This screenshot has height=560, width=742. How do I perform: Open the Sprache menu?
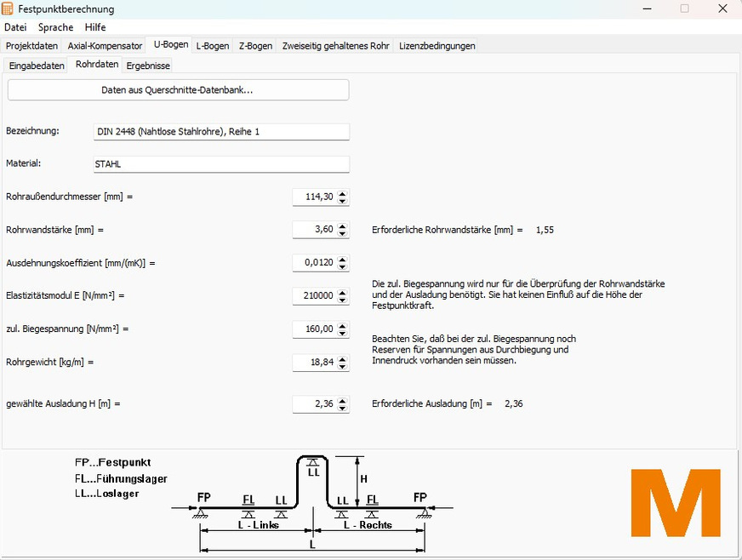(x=56, y=27)
